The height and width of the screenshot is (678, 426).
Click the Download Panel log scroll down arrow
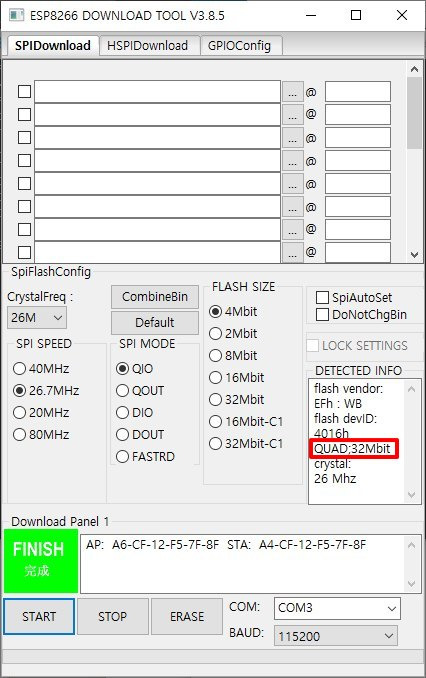(412, 584)
